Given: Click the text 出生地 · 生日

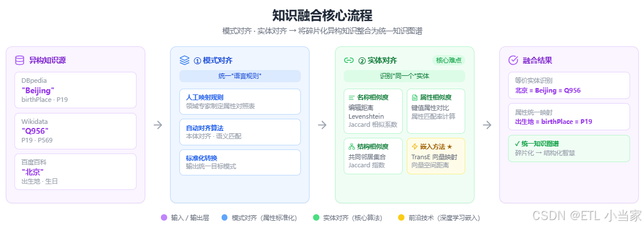Looking at the screenshot, I should pyautogui.click(x=39, y=181).
